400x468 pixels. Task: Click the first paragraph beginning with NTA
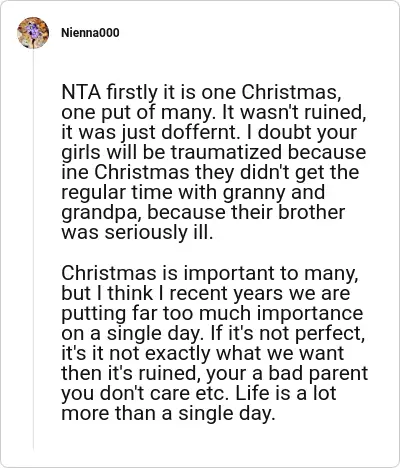coord(214,162)
